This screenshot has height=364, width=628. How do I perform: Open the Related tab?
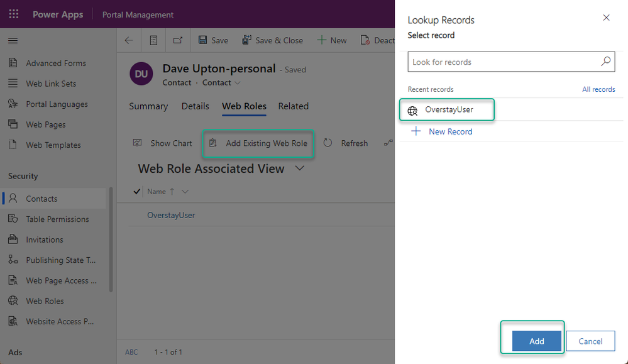[293, 106]
